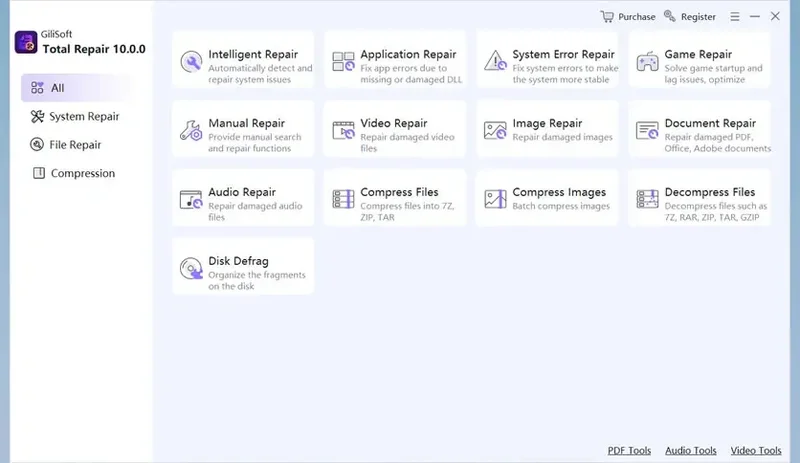Launch Intelligent Repair card title
The width and height of the screenshot is (800, 463).
(253, 54)
